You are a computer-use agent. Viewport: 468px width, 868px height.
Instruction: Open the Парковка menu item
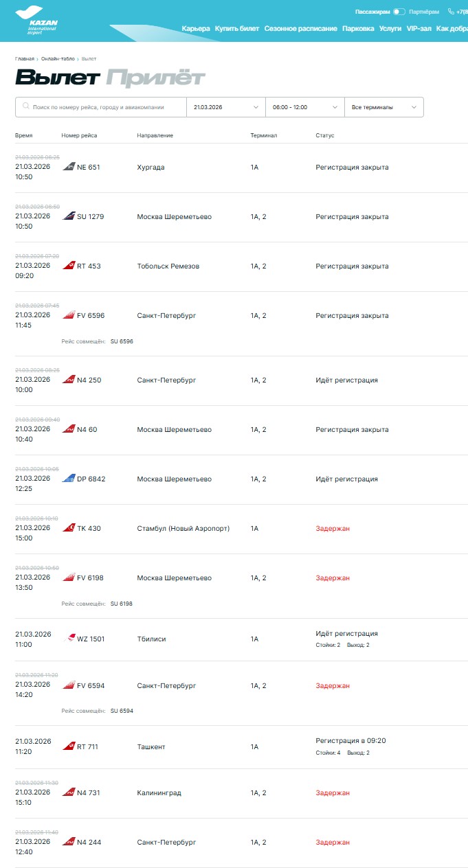pos(358,29)
